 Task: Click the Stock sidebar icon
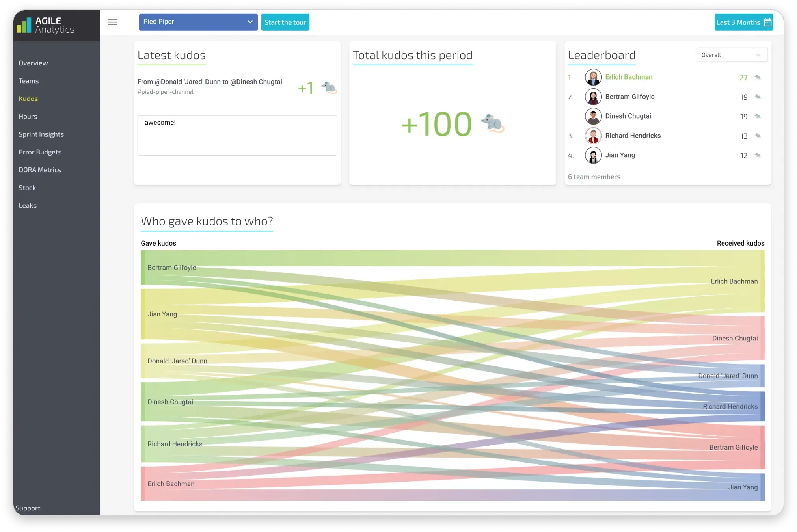pyautogui.click(x=27, y=187)
